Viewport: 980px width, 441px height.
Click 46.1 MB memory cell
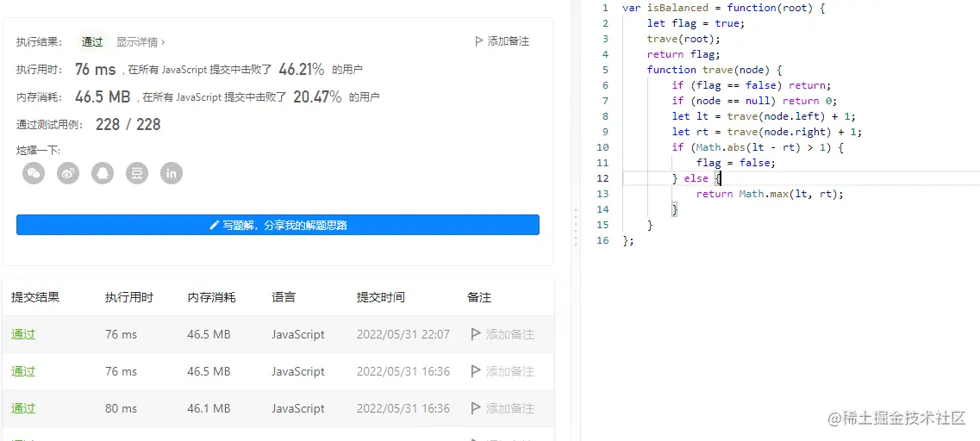pos(209,408)
